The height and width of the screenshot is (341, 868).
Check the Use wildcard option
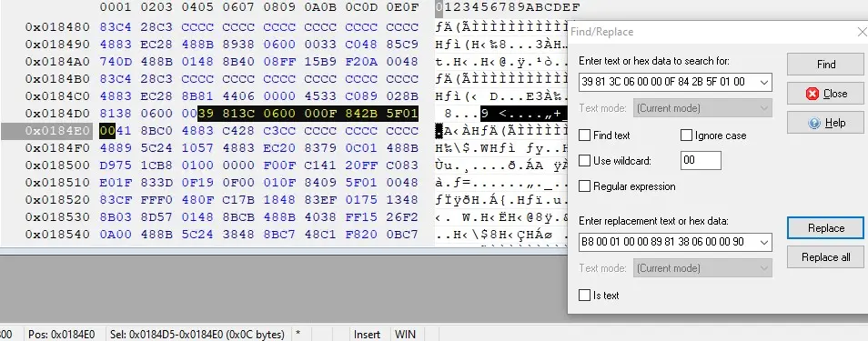[x=584, y=161]
